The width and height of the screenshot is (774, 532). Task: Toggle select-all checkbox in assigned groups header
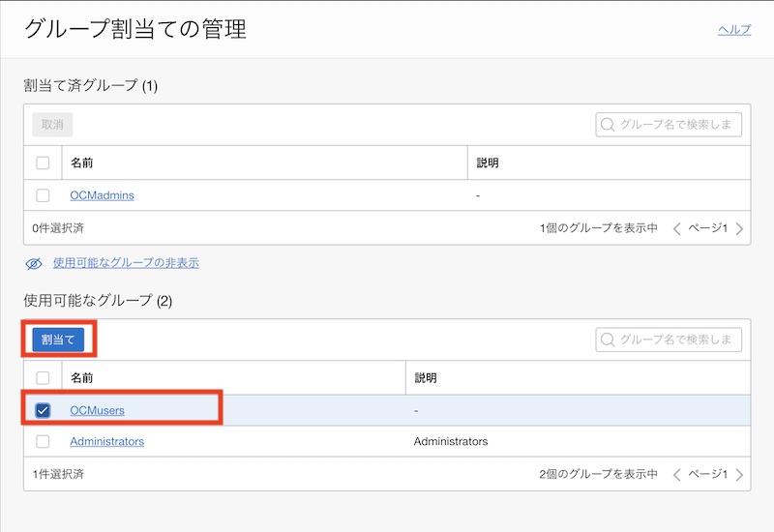tap(43, 163)
